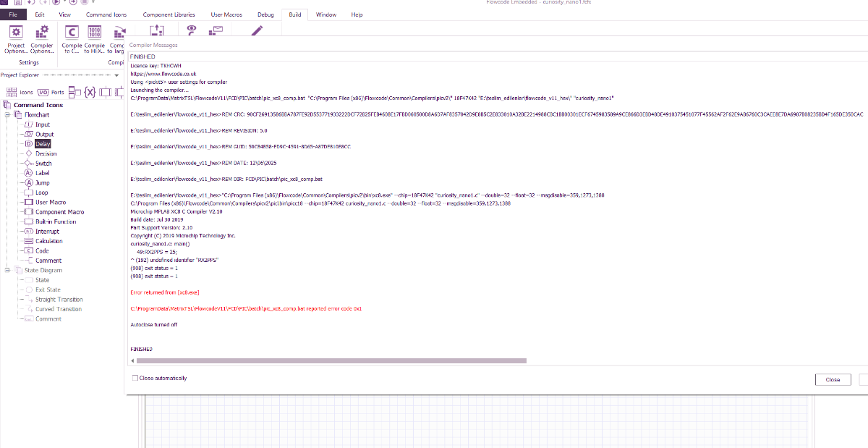The height and width of the screenshot is (448, 868).
Task: Open the File menu
Action: (x=13, y=14)
